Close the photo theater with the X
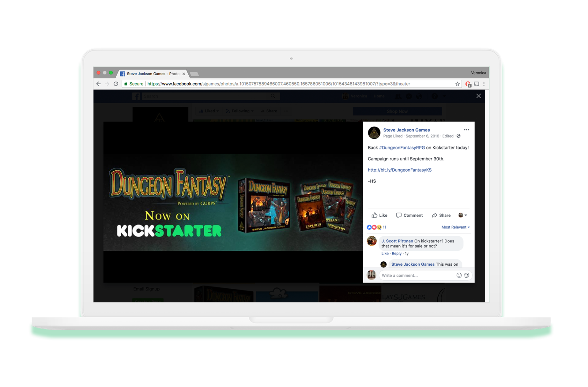The width and height of the screenshot is (588, 387). [x=479, y=96]
